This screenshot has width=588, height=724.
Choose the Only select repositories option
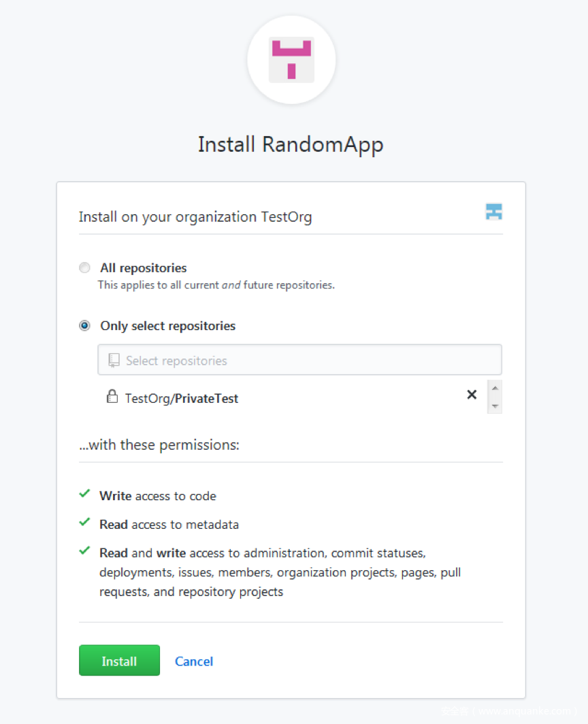[84, 326]
